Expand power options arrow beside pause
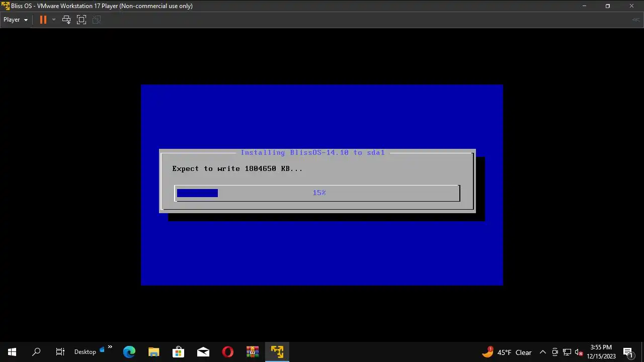This screenshot has height=362, width=644. coord(54,20)
